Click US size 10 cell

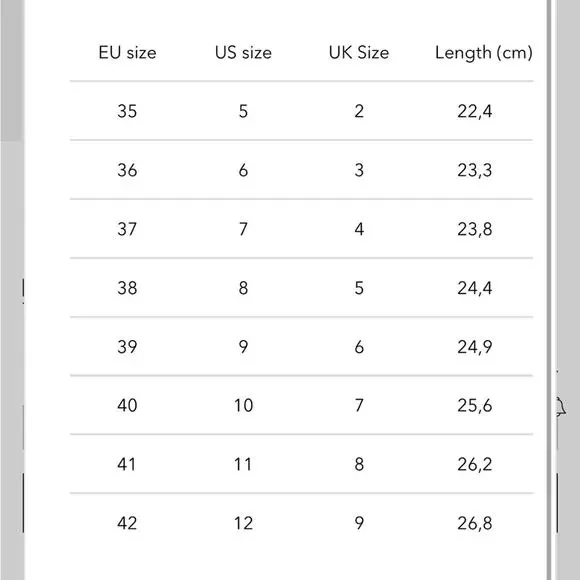(x=243, y=405)
